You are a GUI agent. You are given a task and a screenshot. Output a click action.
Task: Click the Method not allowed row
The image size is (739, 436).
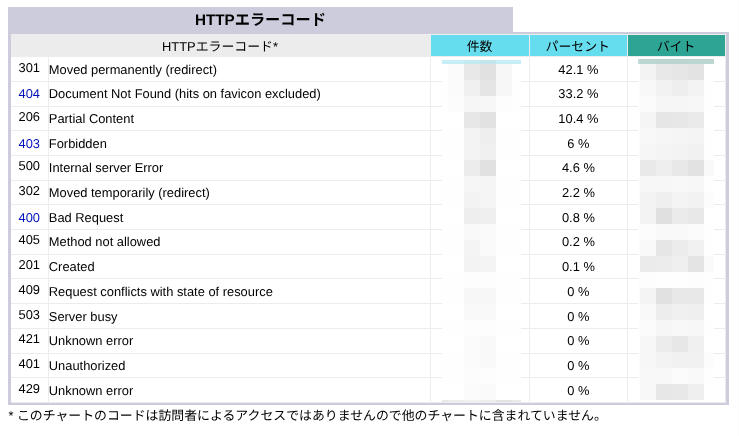[368, 242]
